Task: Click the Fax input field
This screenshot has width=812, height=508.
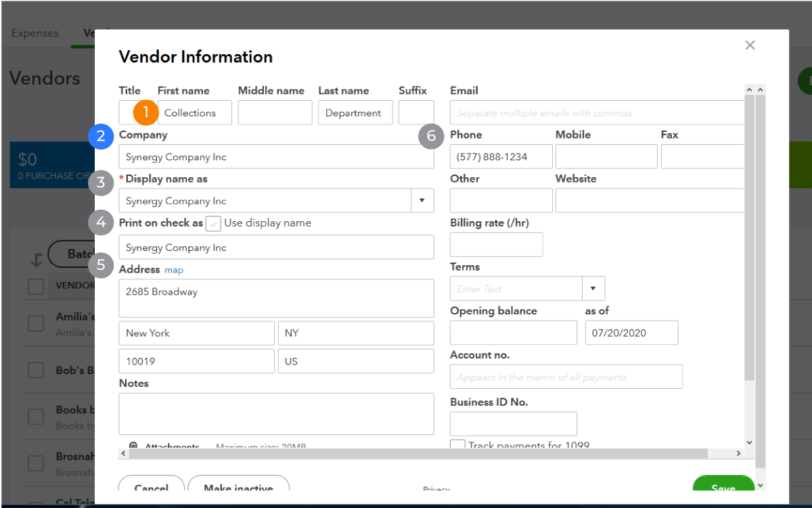Action: 702,156
